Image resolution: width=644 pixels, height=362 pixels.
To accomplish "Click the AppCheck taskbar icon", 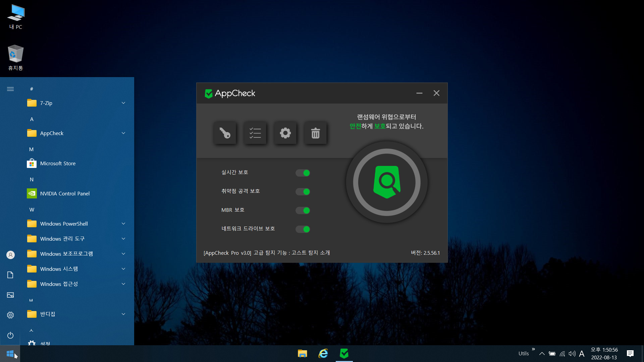I will coord(344,354).
